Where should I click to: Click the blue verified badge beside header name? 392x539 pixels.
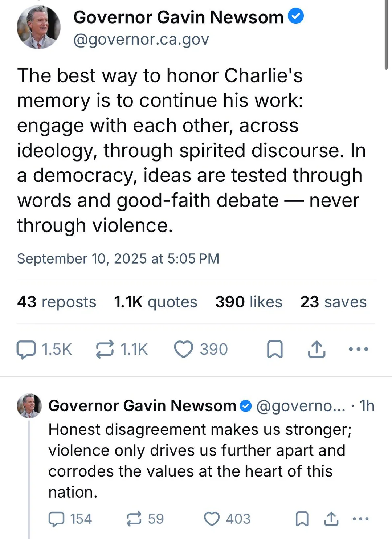296,16
